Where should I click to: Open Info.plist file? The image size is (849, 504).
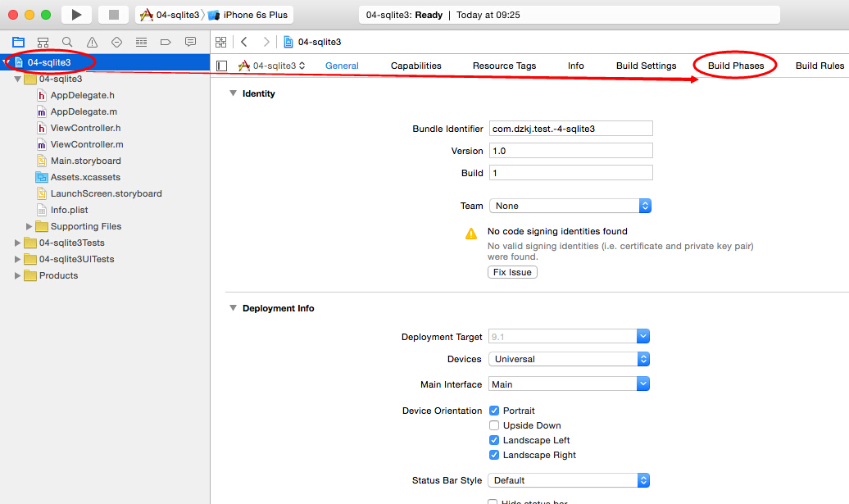pyautogui.click(x=69, y=210)
